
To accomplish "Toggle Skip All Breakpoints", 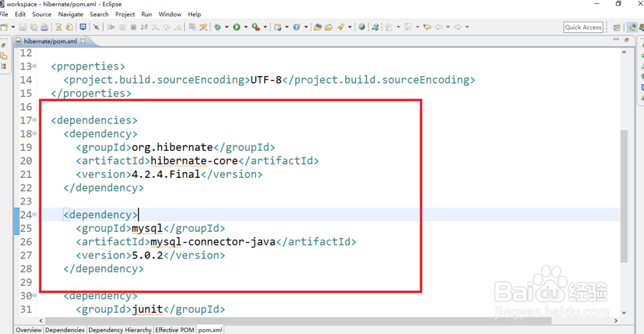I will 96,27.
